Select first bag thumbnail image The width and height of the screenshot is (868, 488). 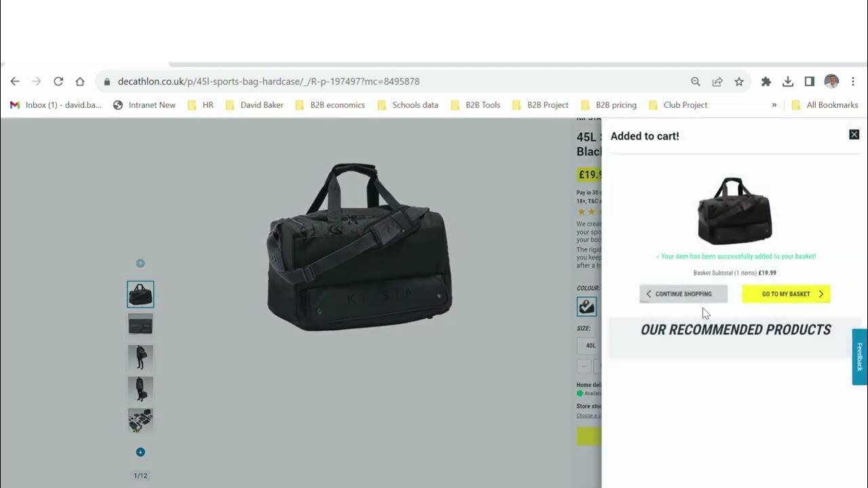[x=140, y=294]
